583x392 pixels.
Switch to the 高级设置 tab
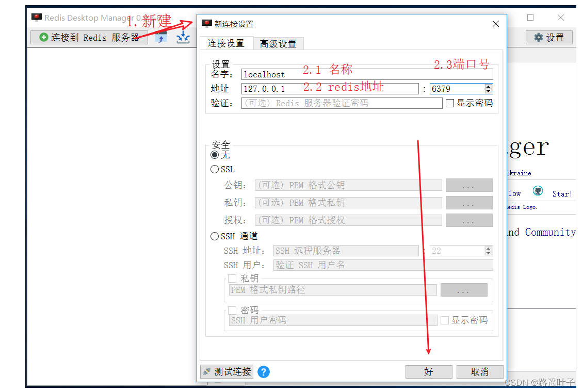(278, 44)
